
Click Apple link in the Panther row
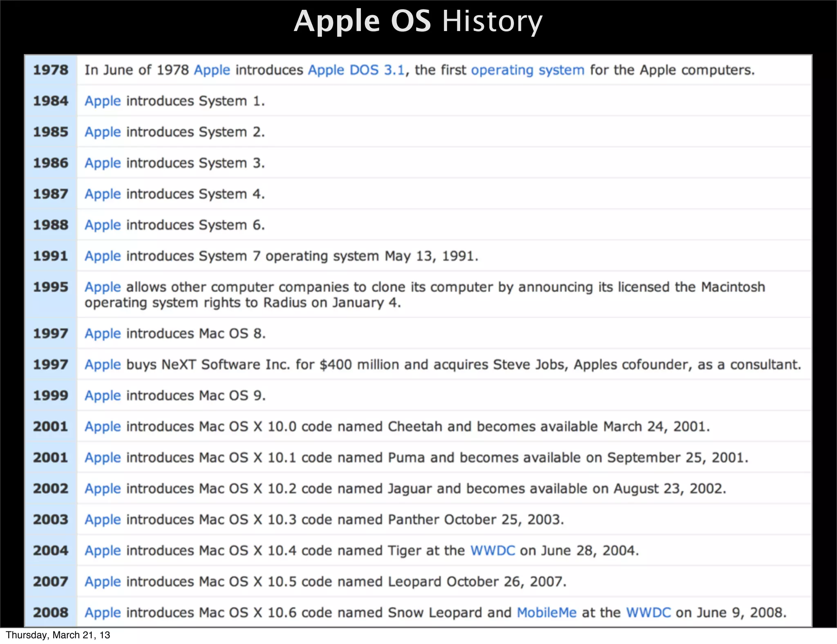[x=103, y=521]
